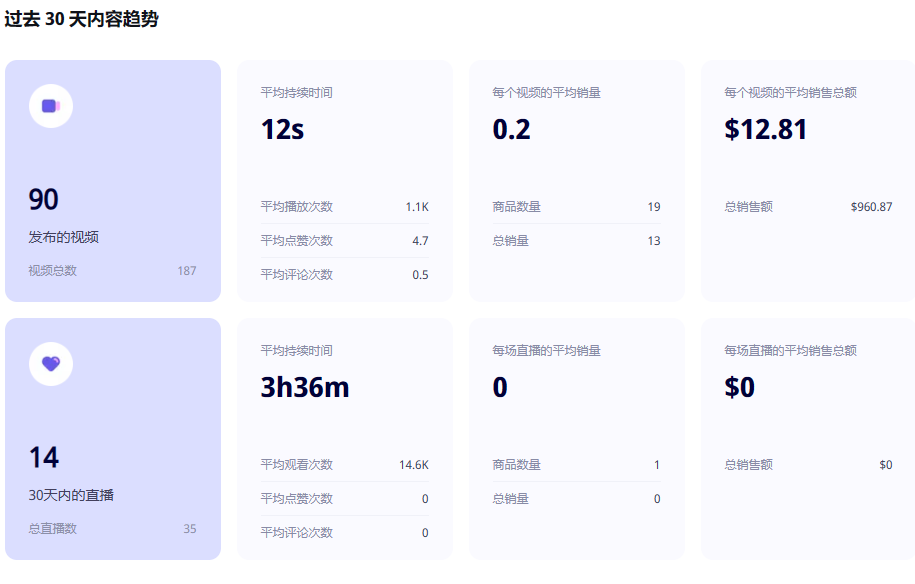The image size is (915, 584).
Task: Click the '平均评论次数' row showing 0.5
Action: coord(344,275)
